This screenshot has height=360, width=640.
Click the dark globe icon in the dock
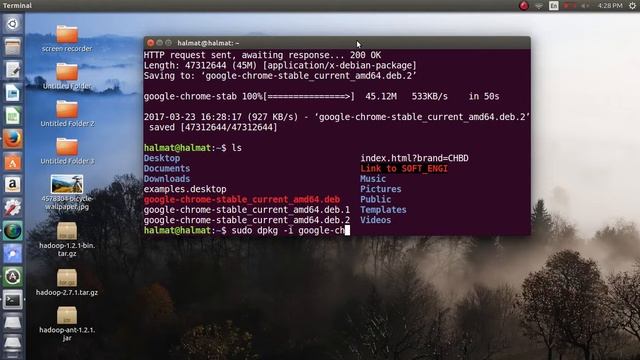click(13, 231)
